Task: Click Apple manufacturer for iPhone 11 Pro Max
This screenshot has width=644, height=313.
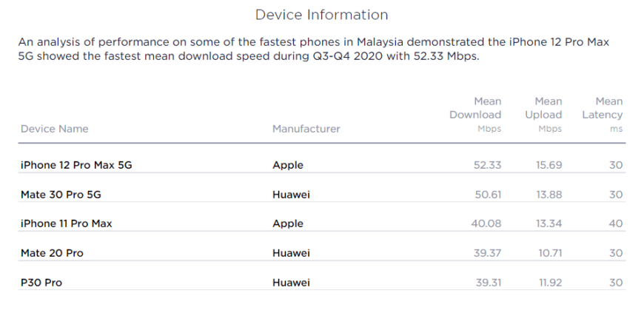Action: [287, 223]
